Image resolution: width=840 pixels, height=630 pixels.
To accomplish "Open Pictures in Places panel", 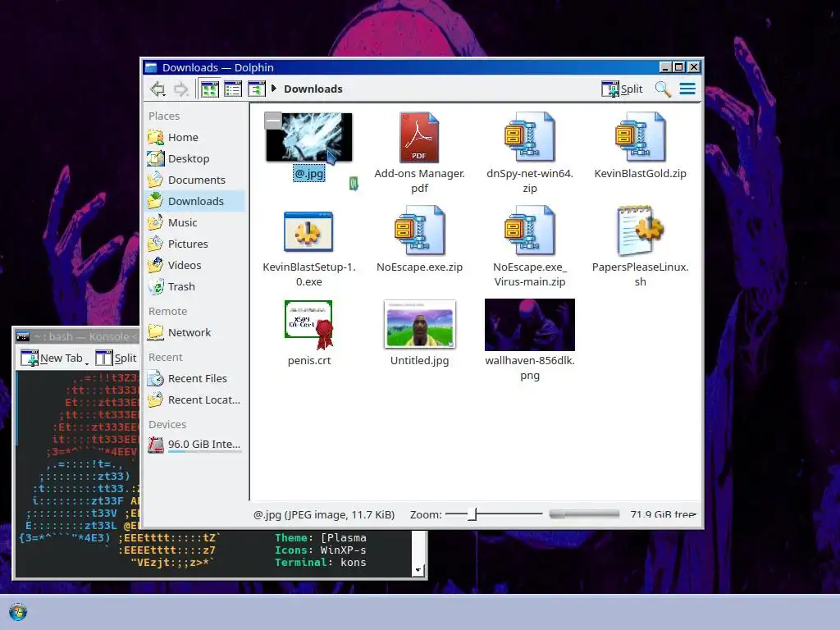I will coord(195,244).
